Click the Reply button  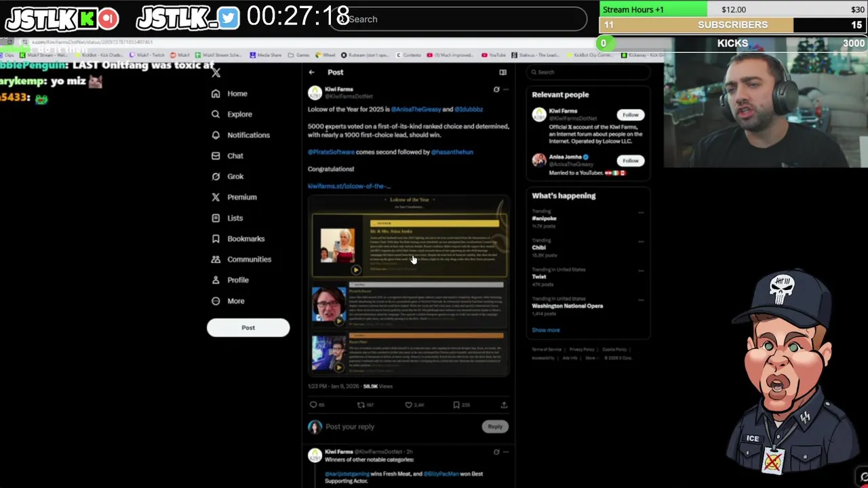495,426
